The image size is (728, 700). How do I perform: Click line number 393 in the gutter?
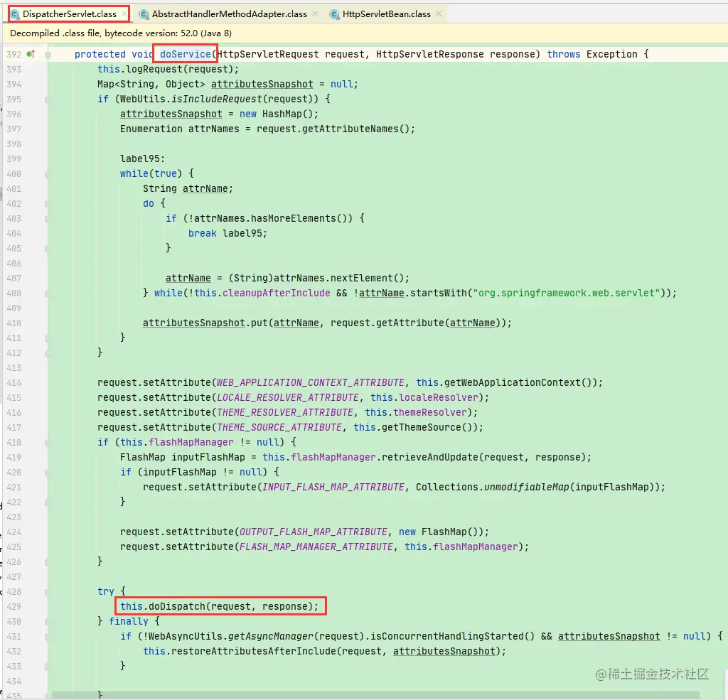click(14, 69)
